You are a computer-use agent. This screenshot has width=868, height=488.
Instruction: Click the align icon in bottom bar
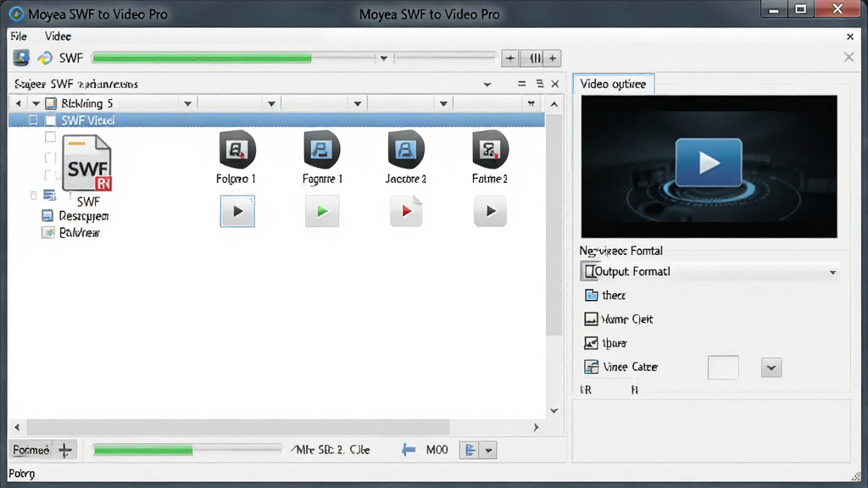click(470, 450)
